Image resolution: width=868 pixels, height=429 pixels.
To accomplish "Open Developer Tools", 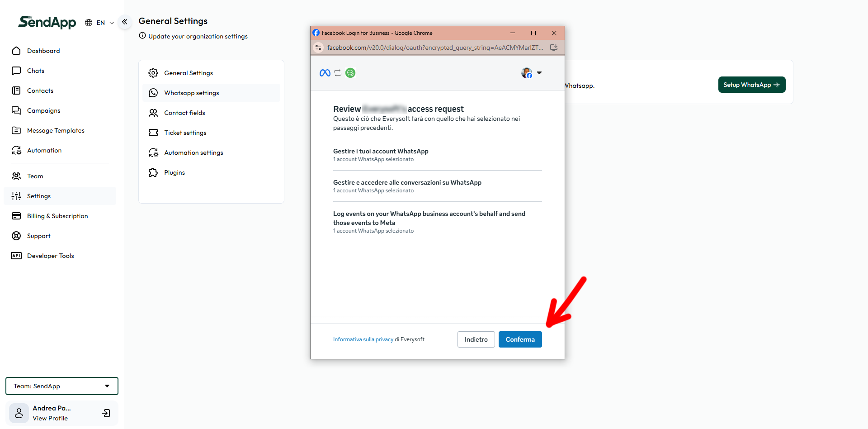I will 51,256.
